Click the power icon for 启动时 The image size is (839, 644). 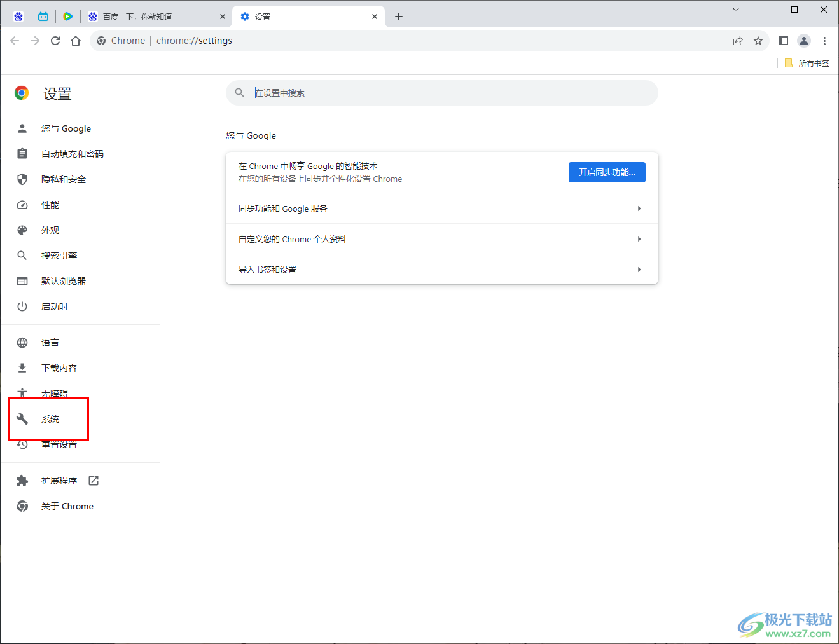coord(22,306)
